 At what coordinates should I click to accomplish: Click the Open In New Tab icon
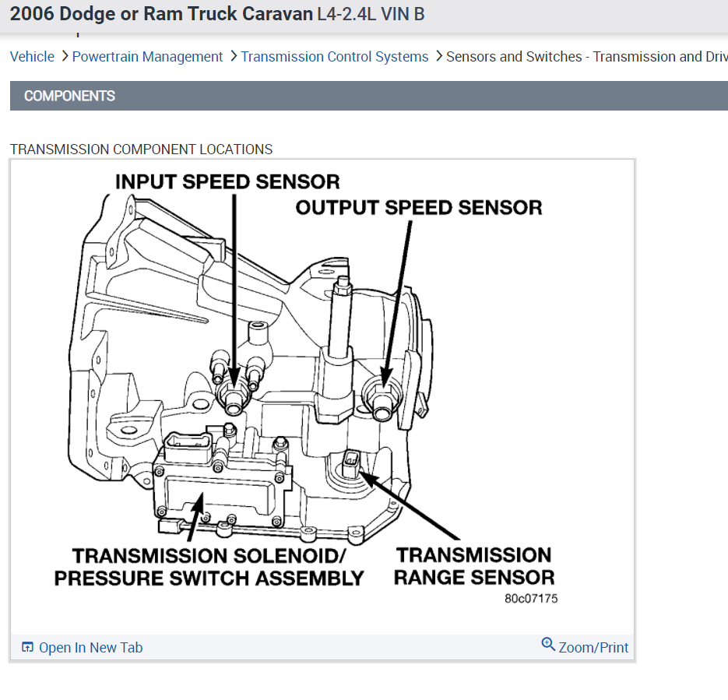coord(27,647)
